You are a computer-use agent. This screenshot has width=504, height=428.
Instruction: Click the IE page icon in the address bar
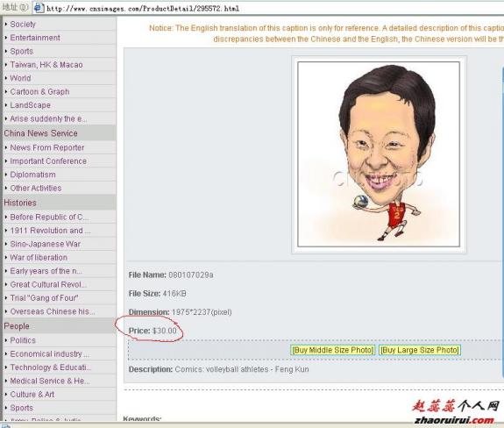click(x=39, y=8)
